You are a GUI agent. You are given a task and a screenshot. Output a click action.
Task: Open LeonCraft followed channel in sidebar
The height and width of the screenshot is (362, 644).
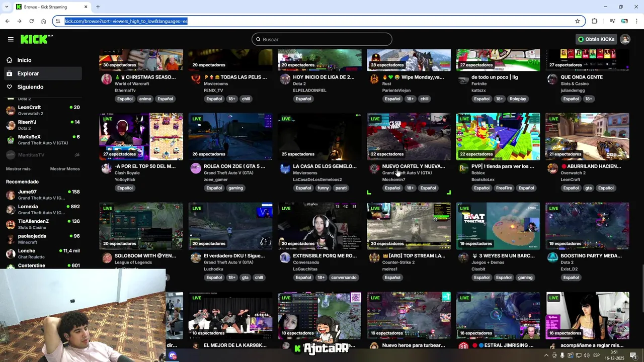click(x=43, y=110)
